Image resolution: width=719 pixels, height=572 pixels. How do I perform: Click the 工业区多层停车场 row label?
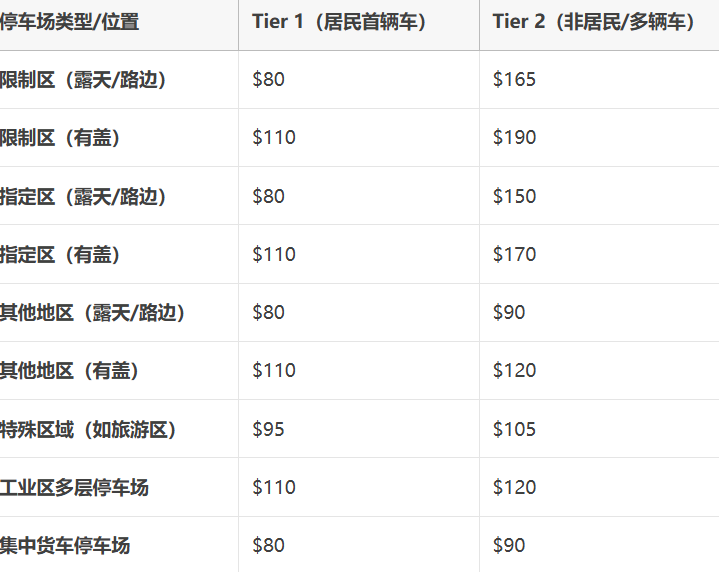click(74, 488)
